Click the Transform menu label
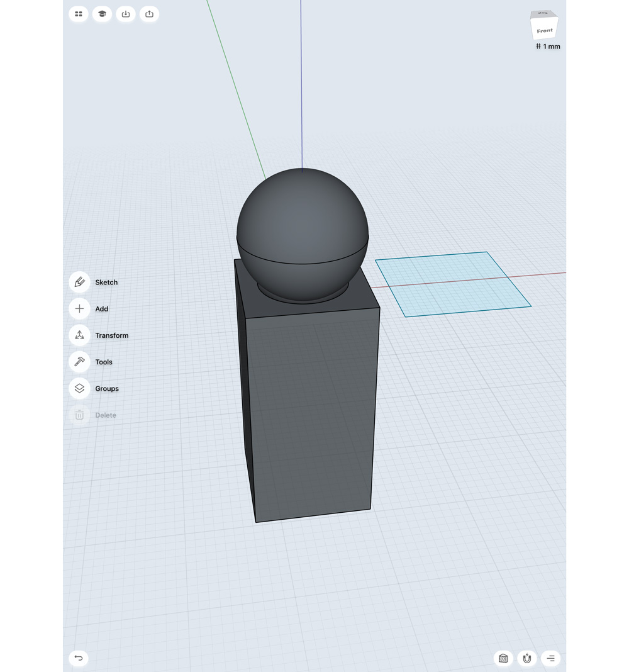Image resolution: width=629 pixels, height=672 pixels. [112, 335]
